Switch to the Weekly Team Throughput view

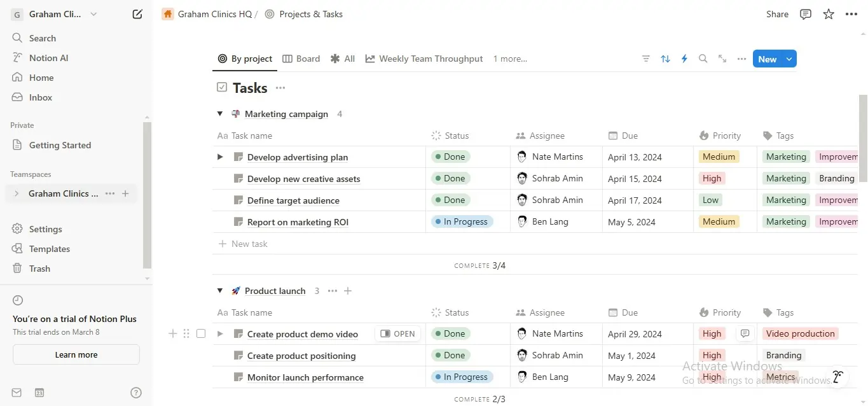[424, 59]
